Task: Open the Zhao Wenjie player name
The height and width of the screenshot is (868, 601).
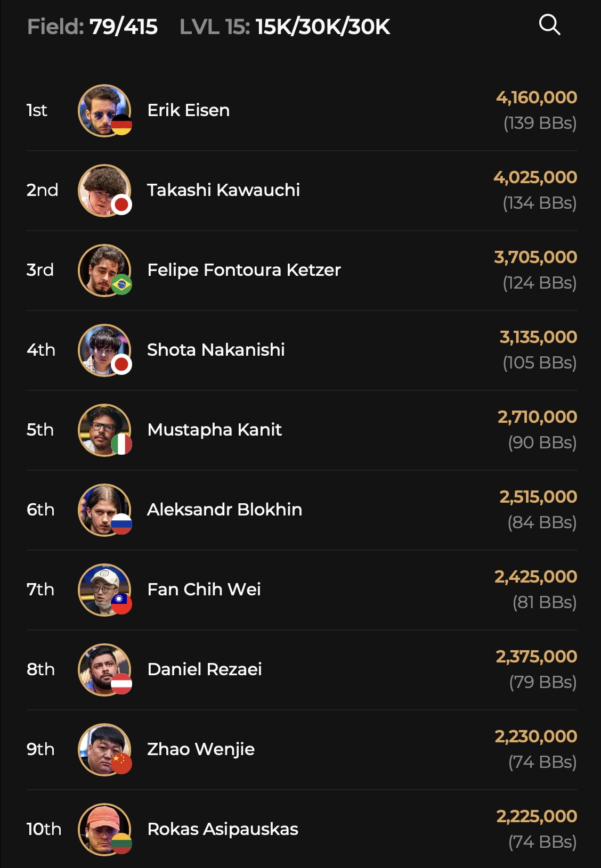Action: point(201,749)
